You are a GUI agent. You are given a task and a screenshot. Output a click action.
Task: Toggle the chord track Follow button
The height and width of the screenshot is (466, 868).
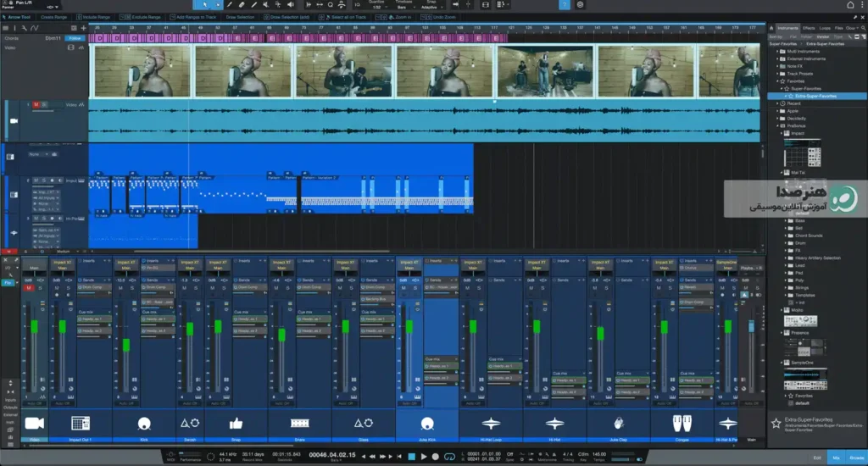[75, 38]
